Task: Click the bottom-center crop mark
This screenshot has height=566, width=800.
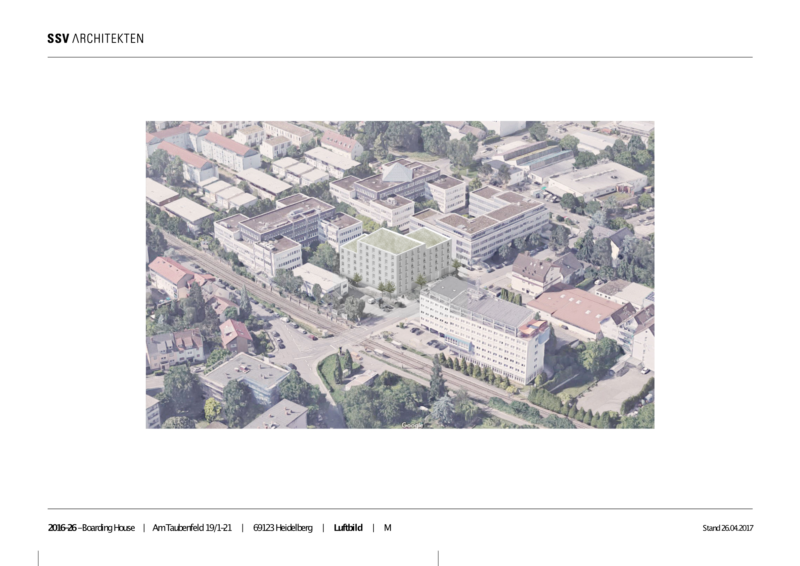Action: pos(438,557)
